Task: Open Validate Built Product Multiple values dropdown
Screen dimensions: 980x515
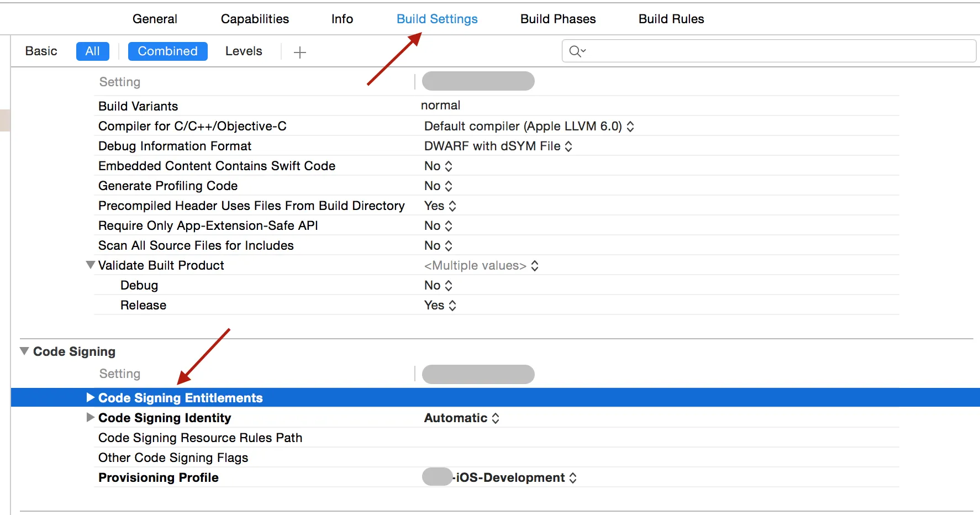Action: (481, 265)
